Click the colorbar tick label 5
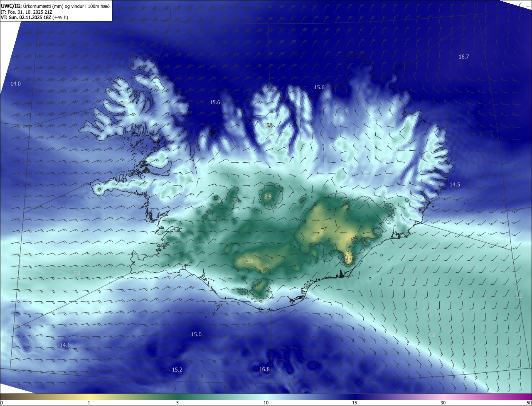The height and width of the screenshot is (406, 532). click(x=177, y=403)
